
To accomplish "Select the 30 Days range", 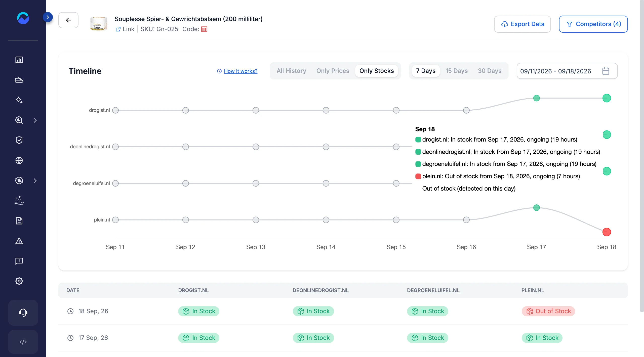I will click(490, 71).
